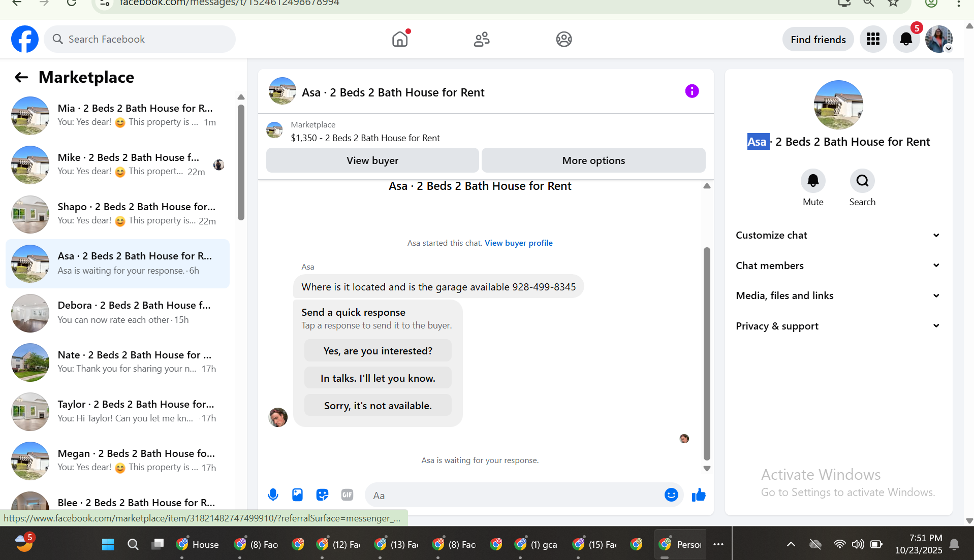The image size is (974, 560).
Task: Open the large listing photo in details panel
Action: click(838, 105)
